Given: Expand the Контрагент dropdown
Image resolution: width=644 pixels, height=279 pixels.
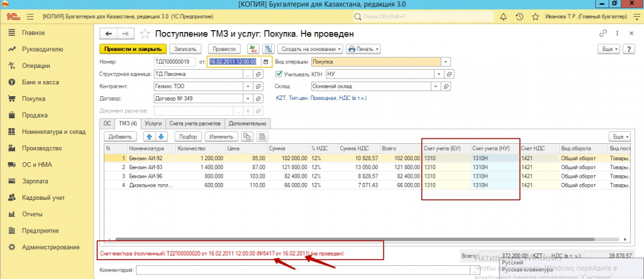Looking at the screenshot, I should [248, 87].
